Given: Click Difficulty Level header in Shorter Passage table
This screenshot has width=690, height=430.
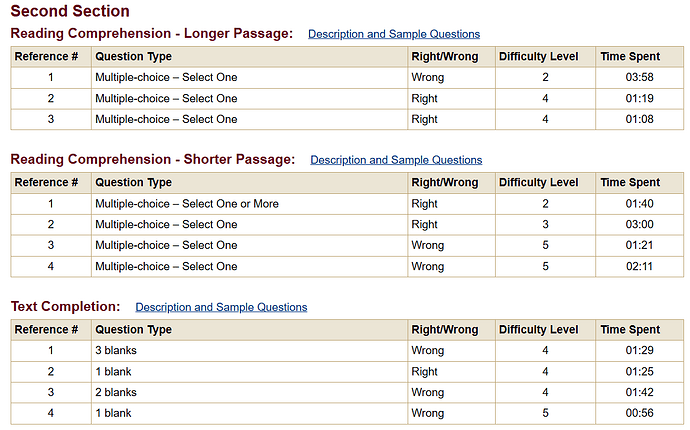Looking at the screenshot, I should (x=545, y=183).
